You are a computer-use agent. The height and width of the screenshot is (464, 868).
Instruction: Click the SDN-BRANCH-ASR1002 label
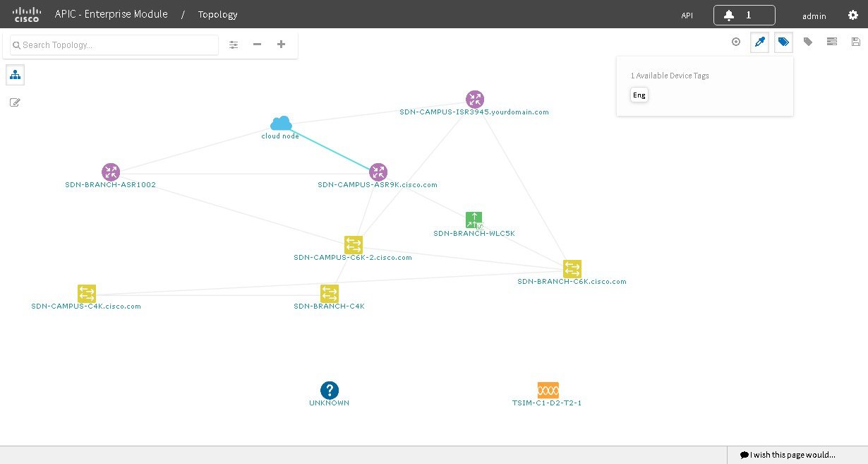(111, 185)
